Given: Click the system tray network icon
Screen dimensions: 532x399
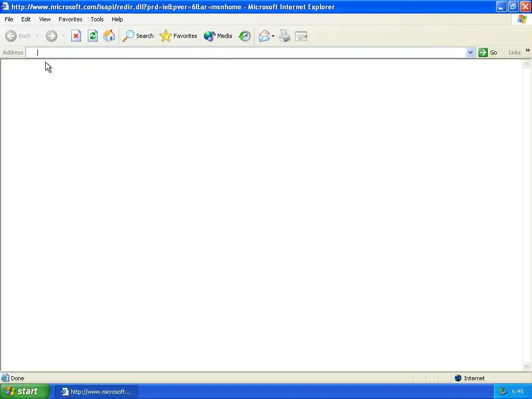Looking at the screenshot, I should point(502,392).
